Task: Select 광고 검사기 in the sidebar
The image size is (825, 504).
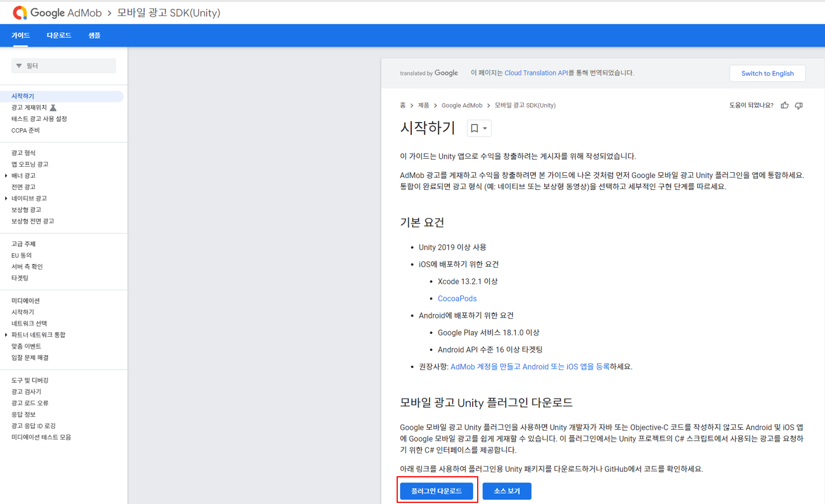Action: pos(26,392)
